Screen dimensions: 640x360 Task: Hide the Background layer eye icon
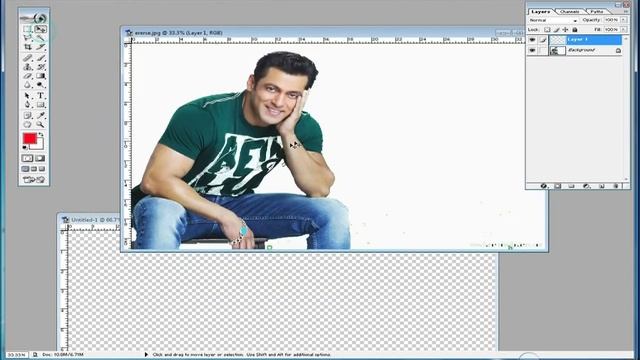coord(532,50)
